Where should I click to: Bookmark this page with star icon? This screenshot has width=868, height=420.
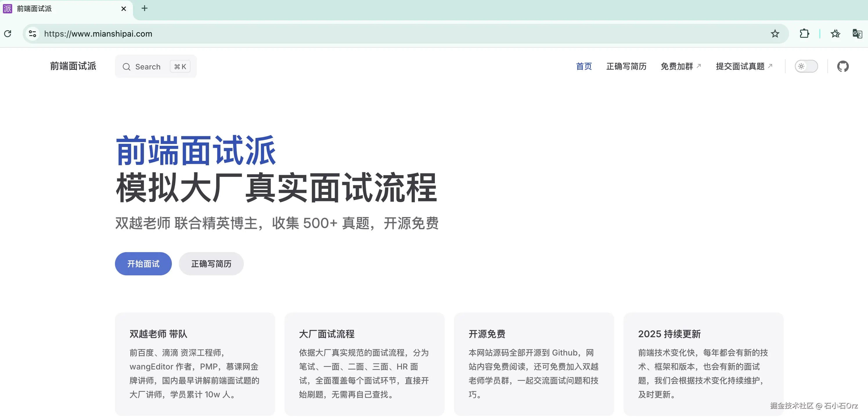point(775,34)
